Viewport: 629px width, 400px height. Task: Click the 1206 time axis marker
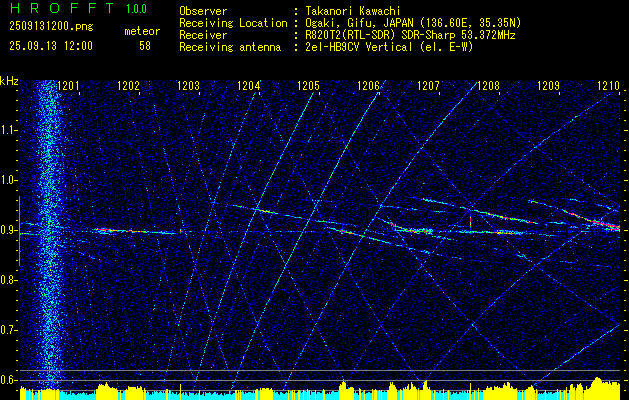tap(368, 85)
